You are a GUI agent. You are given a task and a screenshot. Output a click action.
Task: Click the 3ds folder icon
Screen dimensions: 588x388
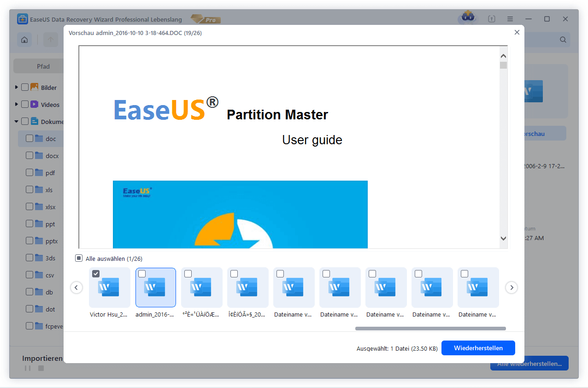click(x=39, y=258)
